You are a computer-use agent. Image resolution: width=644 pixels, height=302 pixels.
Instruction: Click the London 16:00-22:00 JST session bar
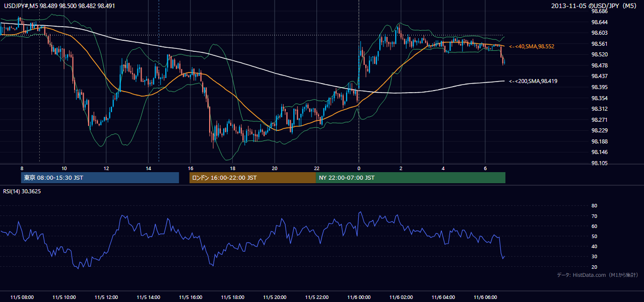click(x=252, y=178)
